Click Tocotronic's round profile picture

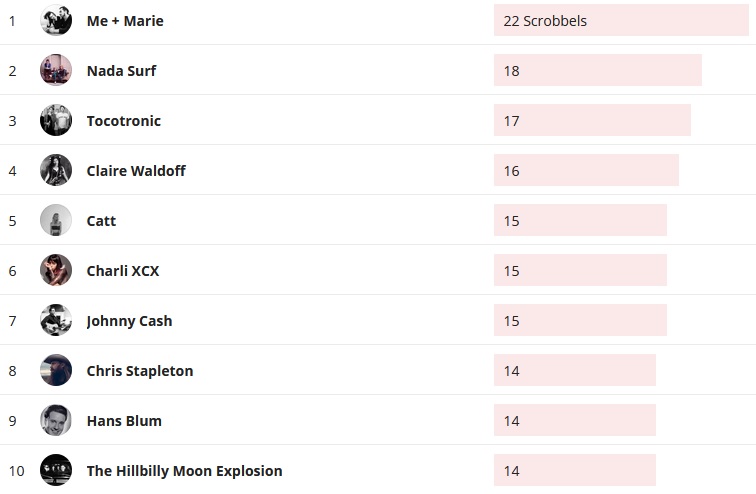[56, 120]
